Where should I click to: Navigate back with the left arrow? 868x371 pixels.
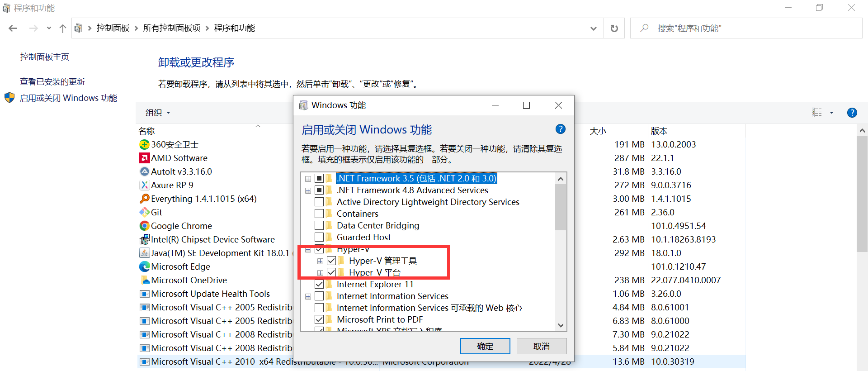tap(13, 29)
